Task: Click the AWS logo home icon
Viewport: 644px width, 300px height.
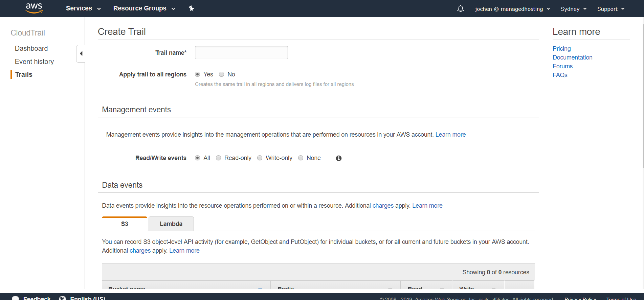Action: (34, 8)
